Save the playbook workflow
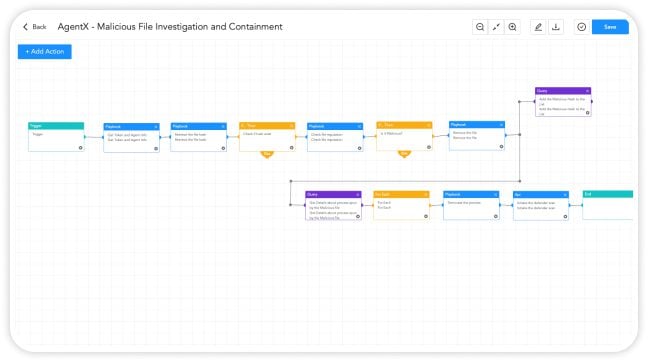Image resolution: width=648 pixels, height=362 pixels. click(x=610, y=27)
